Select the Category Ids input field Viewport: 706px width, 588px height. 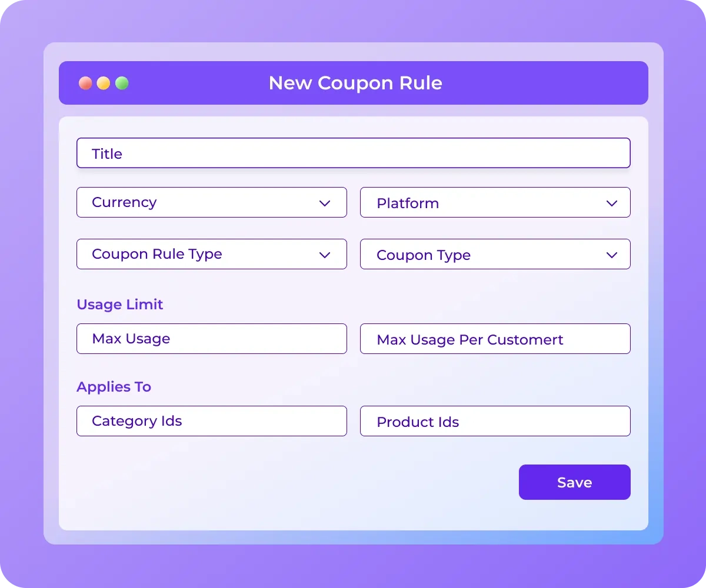tap(212, 421)
